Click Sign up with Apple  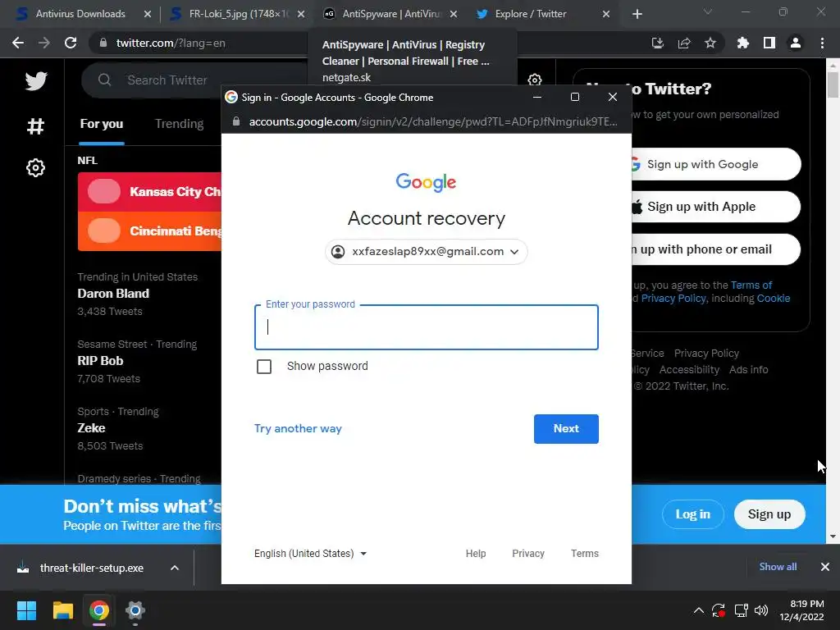[x=715, y=207]
